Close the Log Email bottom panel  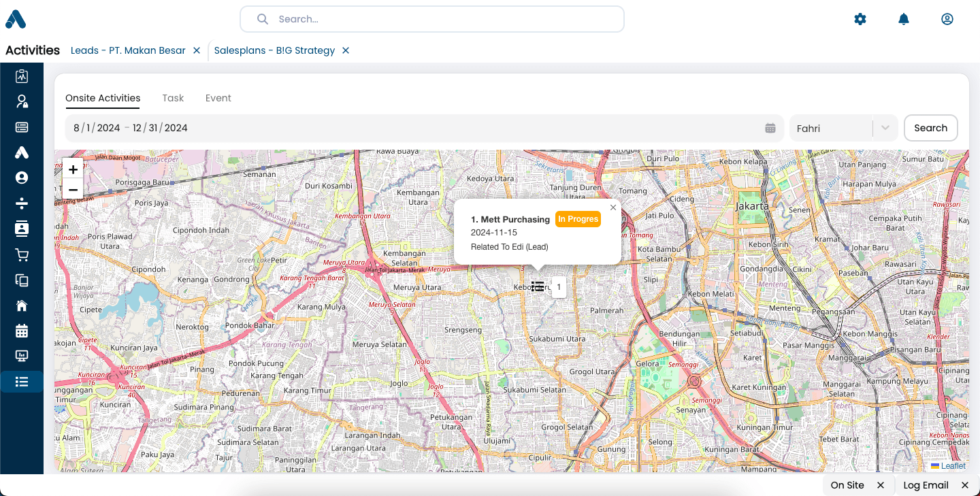click(965, 485)
